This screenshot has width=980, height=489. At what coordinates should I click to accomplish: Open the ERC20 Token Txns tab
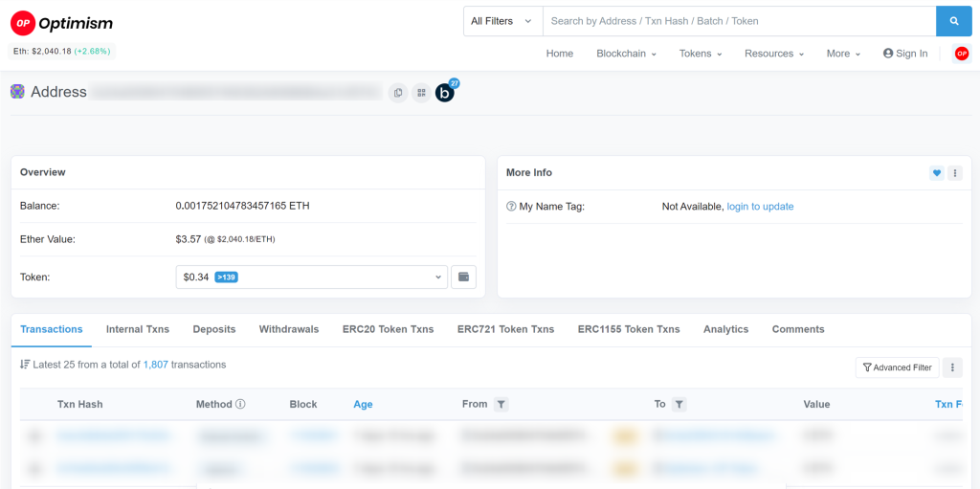388,329
